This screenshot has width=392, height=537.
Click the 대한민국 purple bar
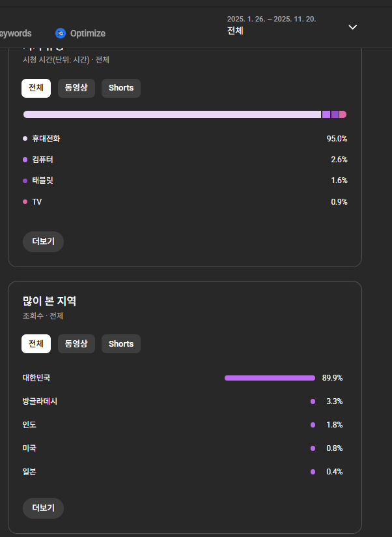click(x=270, y=378)
